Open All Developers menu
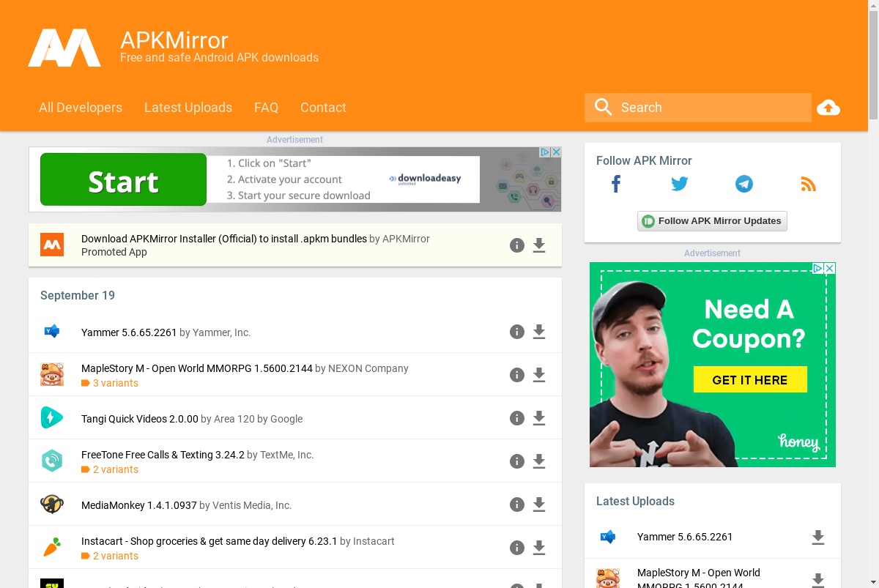The height and width of the screenshot is (588, 879). 81,108
